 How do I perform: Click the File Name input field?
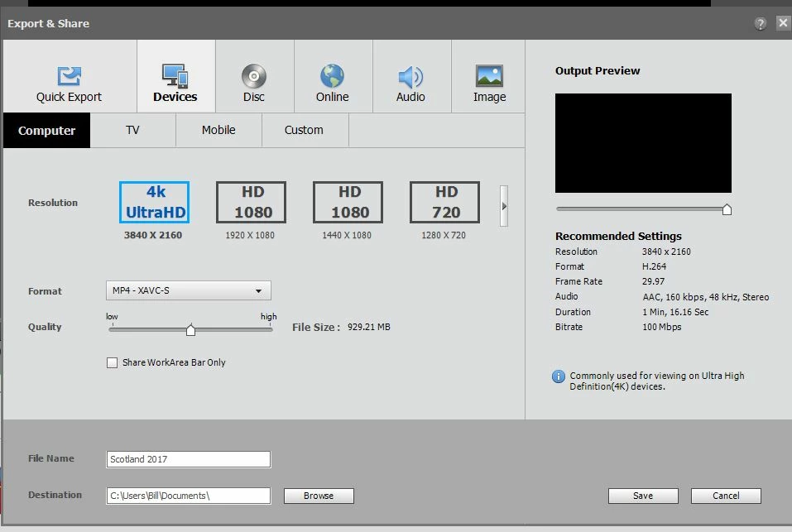[189, 459]
